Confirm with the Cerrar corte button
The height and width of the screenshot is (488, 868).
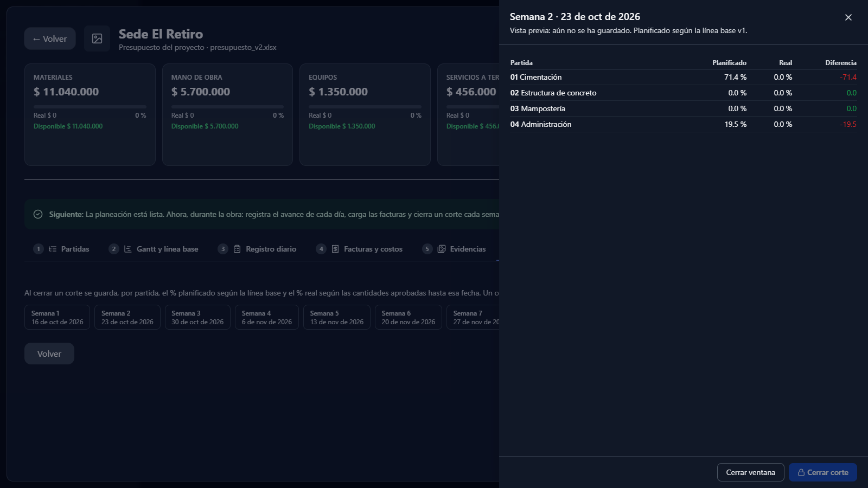[823, 472]
